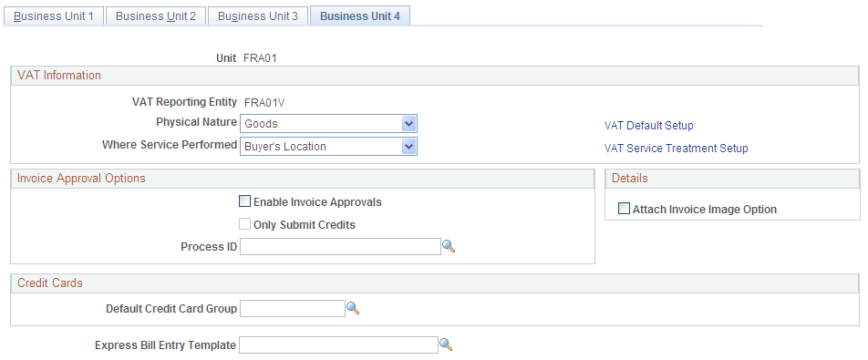Screen dimensions: 868x360
Task: Open lookup for Express Bill Entry Template
Action: point(446,345)
